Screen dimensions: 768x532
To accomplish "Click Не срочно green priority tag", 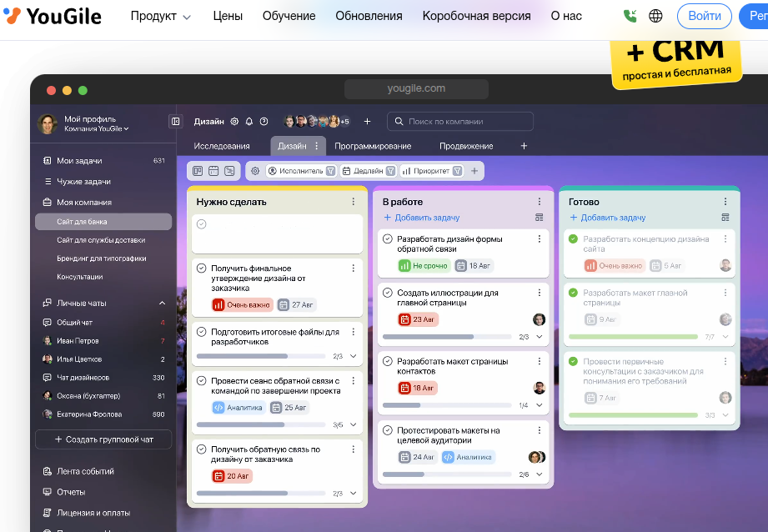I will pyautogui.click(x=424, y=265).
